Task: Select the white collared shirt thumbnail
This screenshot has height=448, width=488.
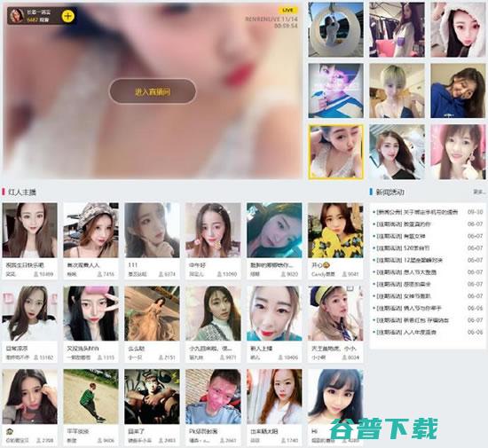Action: pos(397,152)
